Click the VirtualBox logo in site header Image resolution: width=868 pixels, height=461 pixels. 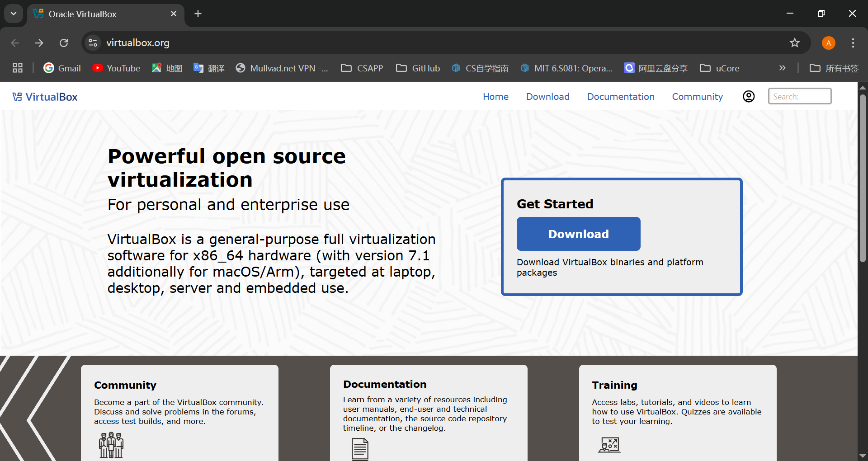click(x=45, y=97)
